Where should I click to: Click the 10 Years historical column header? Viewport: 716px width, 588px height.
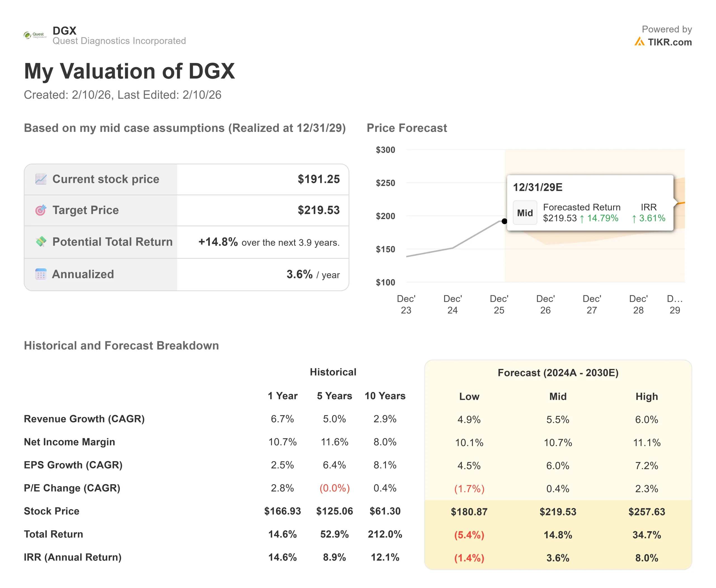(385, 396)
